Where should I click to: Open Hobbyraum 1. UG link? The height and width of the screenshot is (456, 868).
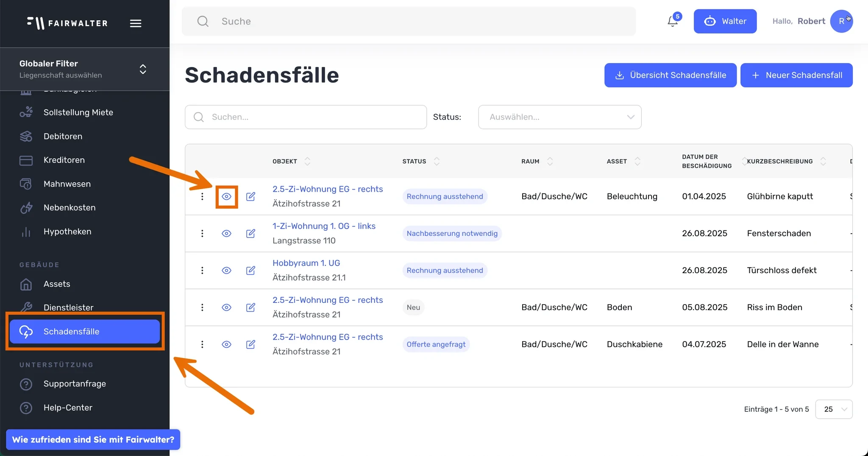click(x=306, y=263)
